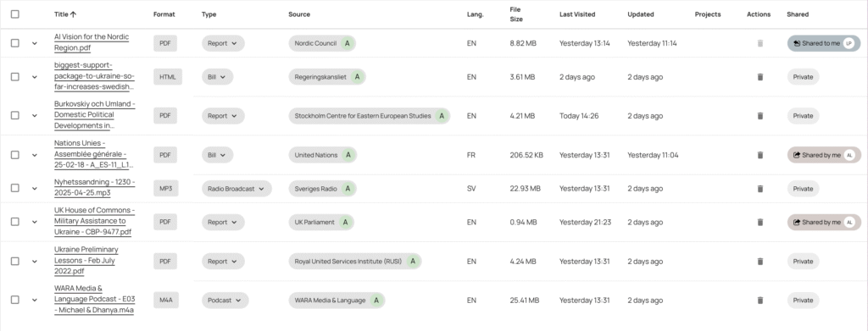This screenshot has height=331, width=868.
Task: Sort the table by Last Visited column
Action: click(576, 14)
